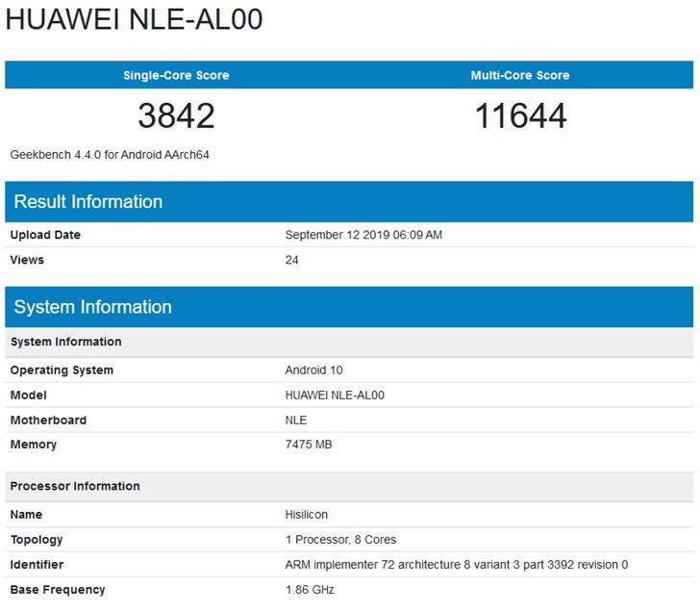The height and width of the screenshot is (612, 700).
Task: Click the gray System Information subheading row
Action: point(349,342)
